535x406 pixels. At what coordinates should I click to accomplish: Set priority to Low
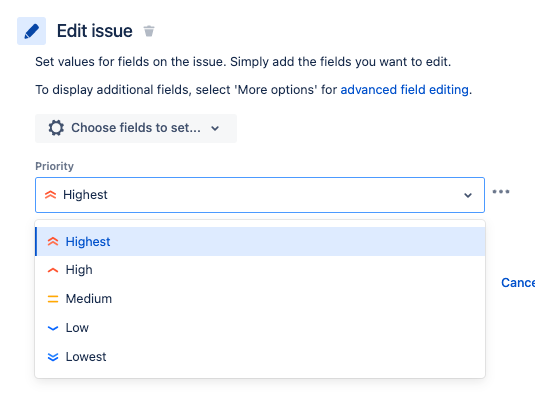260,328
